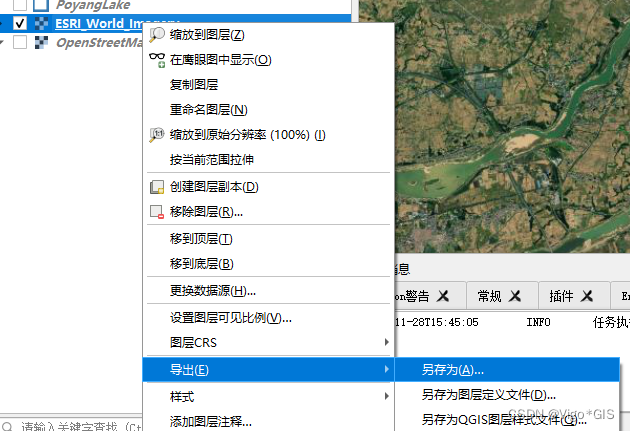Choose 缩放到图层(Z) from context menu
The image size is (630, 431).
pyautogui.click(x=269, y=35)
